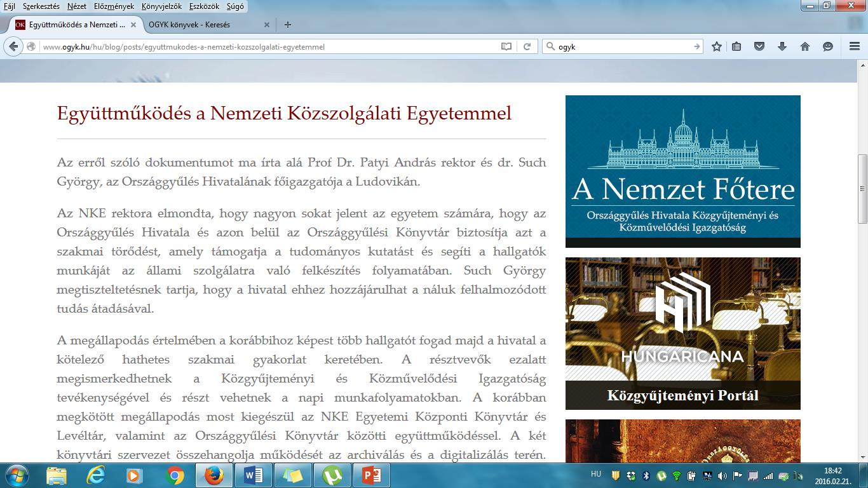Click the Bluetooth tray icon
The width and height of the screenshot is (868, 488).
point(646,476)
